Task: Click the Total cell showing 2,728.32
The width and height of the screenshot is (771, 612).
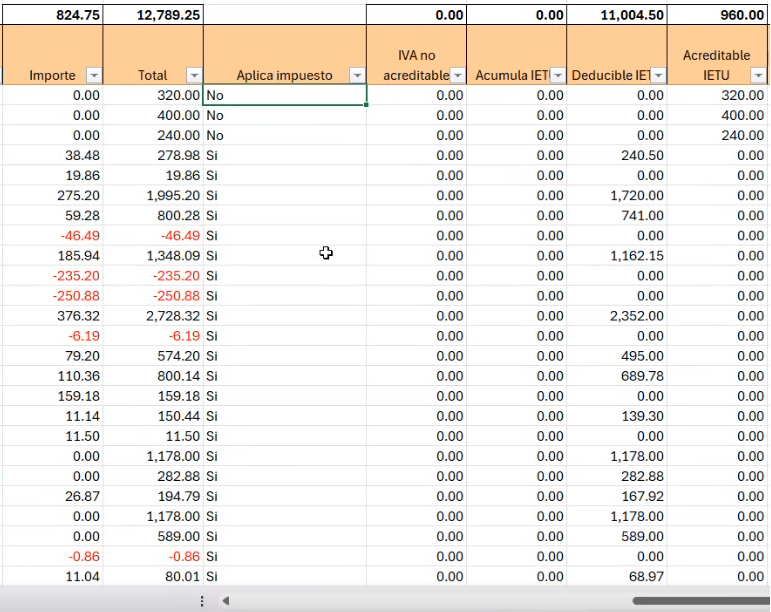Action: (153, 315)
